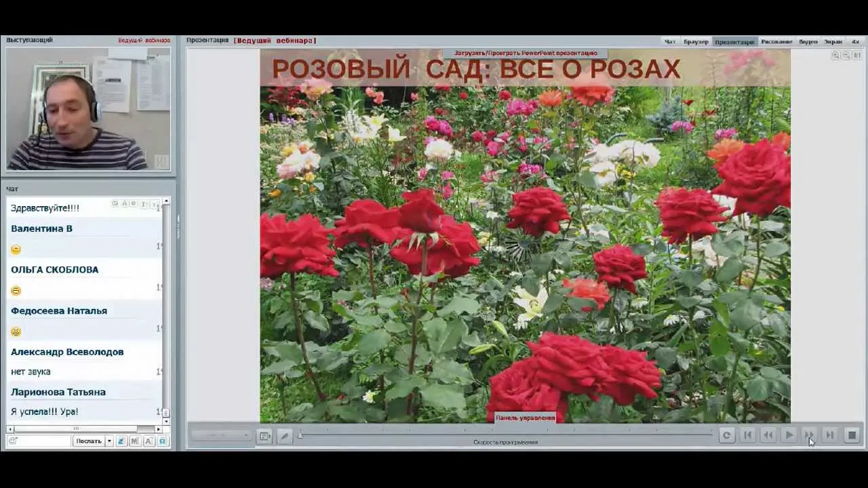Screen dimensions: 868x488
Task: Click the 'Выступающий' panel title
Action: 29,40
